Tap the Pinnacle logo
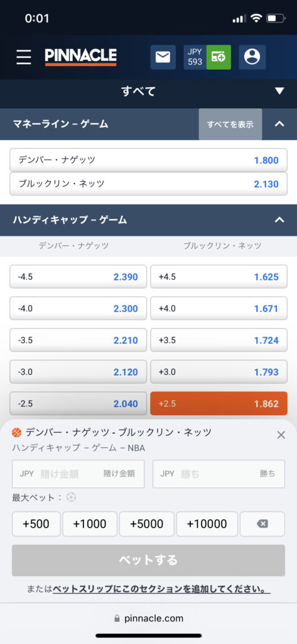This screenshot has height=644, width=297. [x=81, y=57]
